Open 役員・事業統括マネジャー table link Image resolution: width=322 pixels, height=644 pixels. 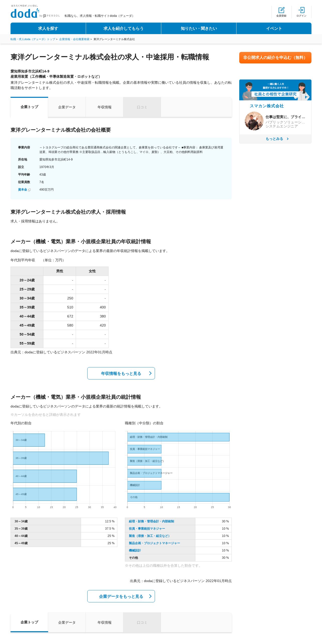(147, 528)
